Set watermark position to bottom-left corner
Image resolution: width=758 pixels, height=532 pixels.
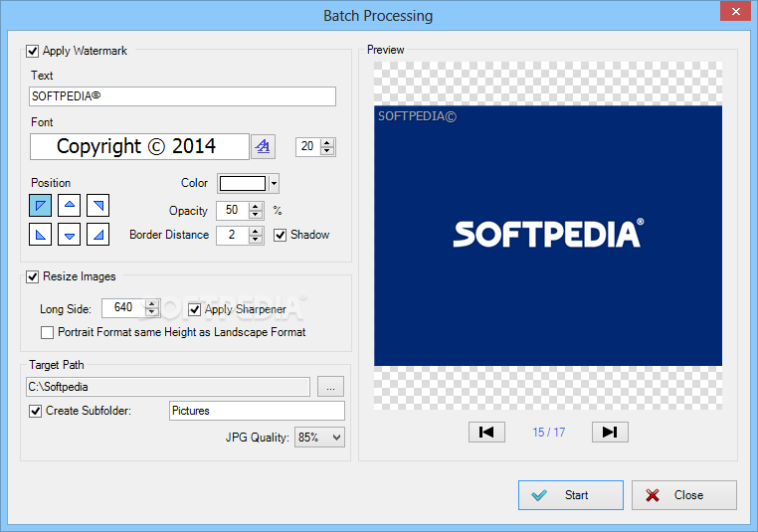pyautogui.click(x=40, y=235)
